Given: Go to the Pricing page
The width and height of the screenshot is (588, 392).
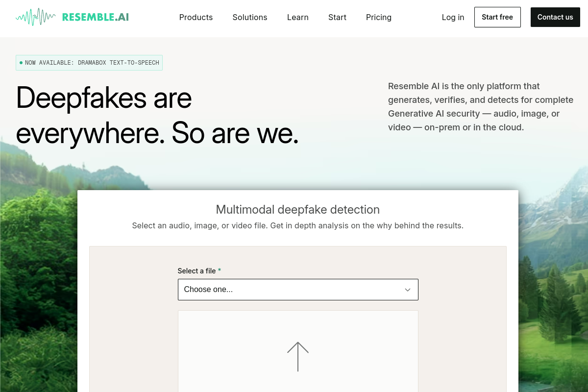Looking at the screenshot, I should pyautogui.click(x=379, y=17).
